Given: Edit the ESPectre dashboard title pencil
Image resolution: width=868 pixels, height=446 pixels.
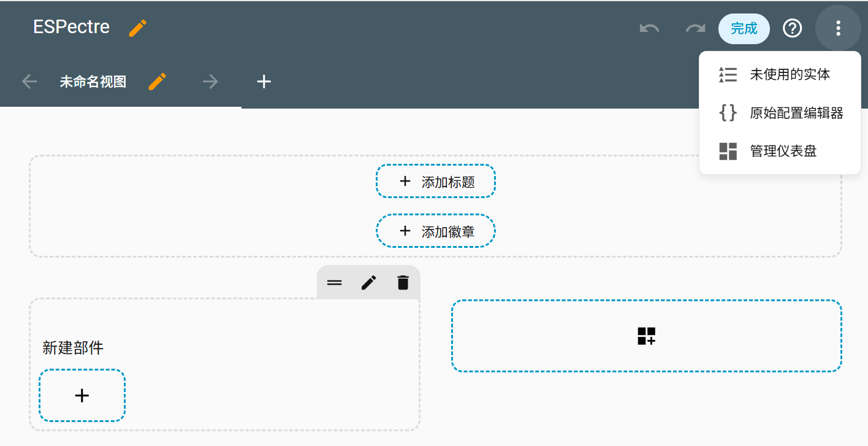Looking at the screenshot, I should point(138,28).
